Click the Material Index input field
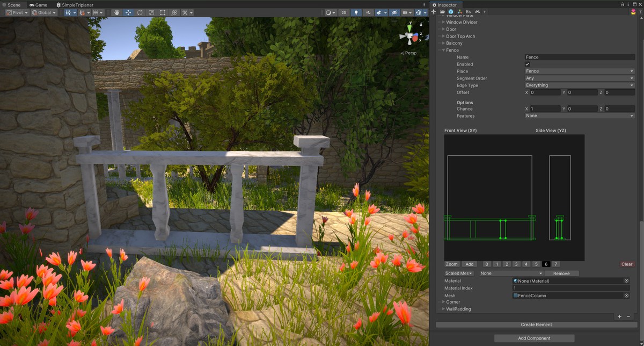Image resolution: width=644 pixels, height=346 pixels. (572, 289)
